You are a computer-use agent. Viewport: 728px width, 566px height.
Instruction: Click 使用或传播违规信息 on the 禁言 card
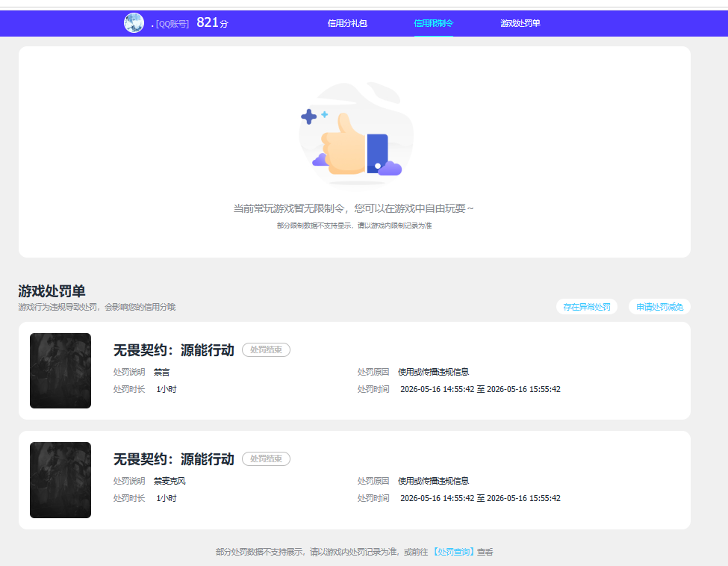click(433, 372)
